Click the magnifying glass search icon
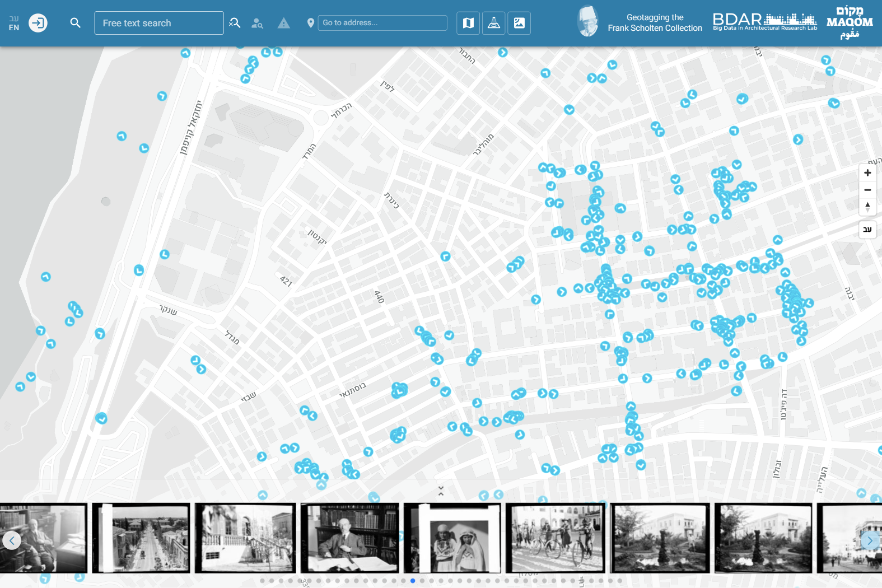 tap(75, 23)
